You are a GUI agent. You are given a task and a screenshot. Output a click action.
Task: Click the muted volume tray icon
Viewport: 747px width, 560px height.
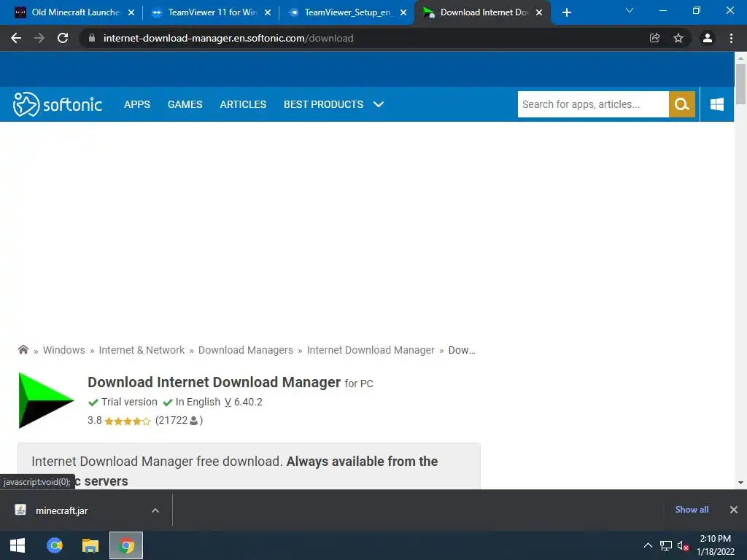[683, 545]
